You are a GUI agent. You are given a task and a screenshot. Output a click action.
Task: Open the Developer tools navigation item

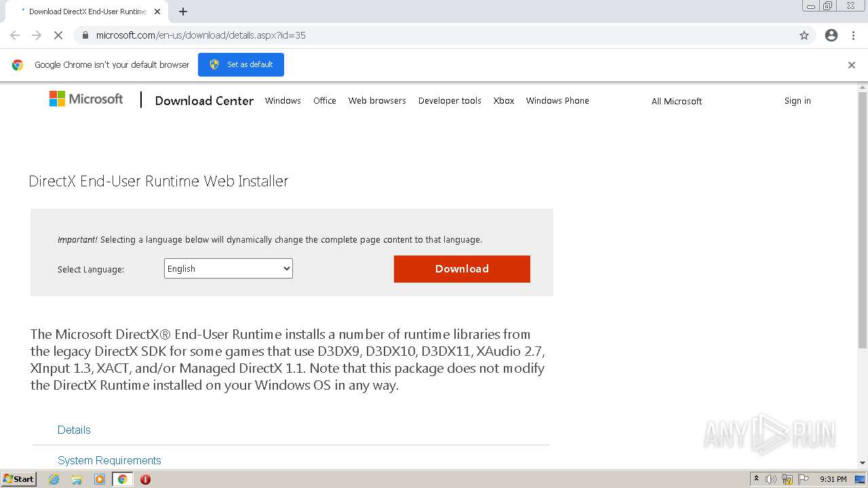(450, 100)
